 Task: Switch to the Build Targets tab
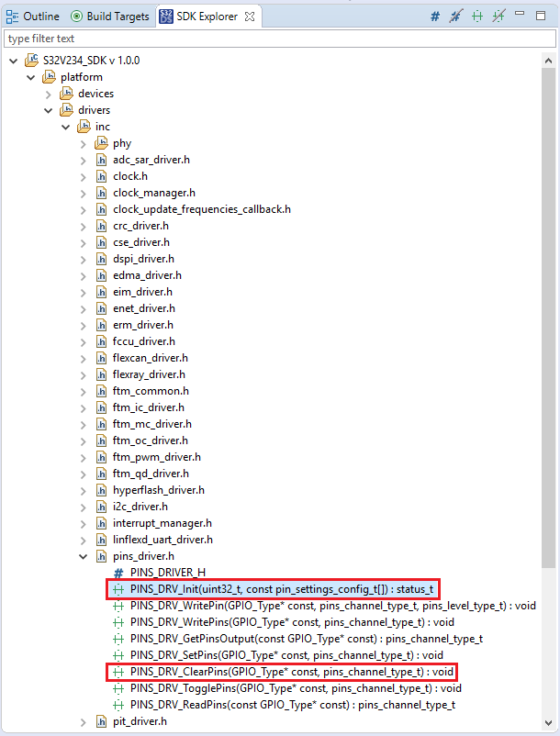(x=110, y=17)
